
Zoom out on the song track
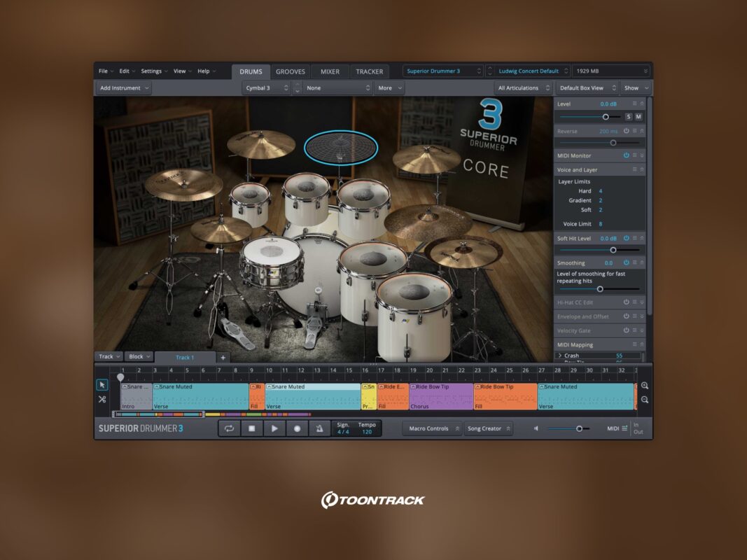[645, 400]
